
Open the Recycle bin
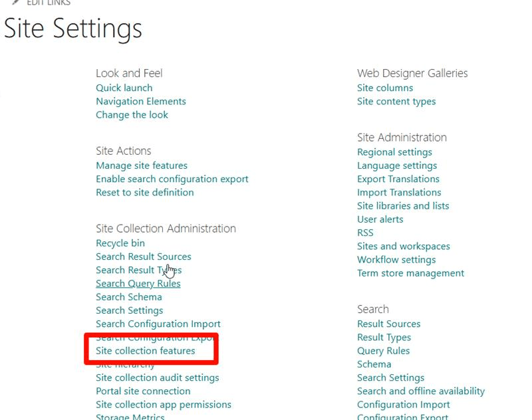click(x=120, y=243)
